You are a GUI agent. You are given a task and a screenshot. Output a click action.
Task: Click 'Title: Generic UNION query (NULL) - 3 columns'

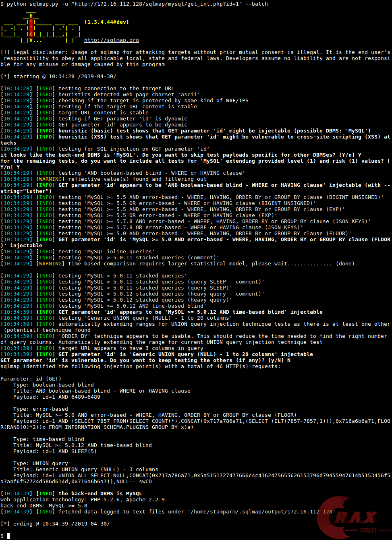(86, 470)
